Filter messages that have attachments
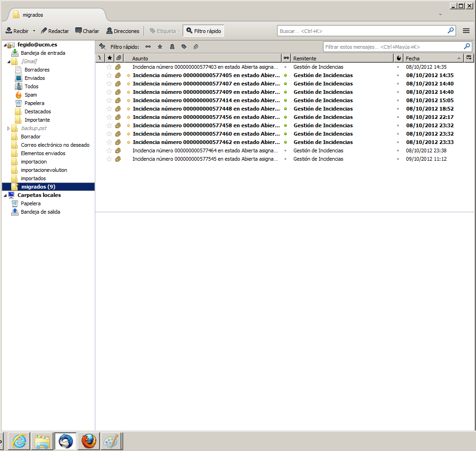The height and width of the screenshot is (451, 476). pos(196,47)
